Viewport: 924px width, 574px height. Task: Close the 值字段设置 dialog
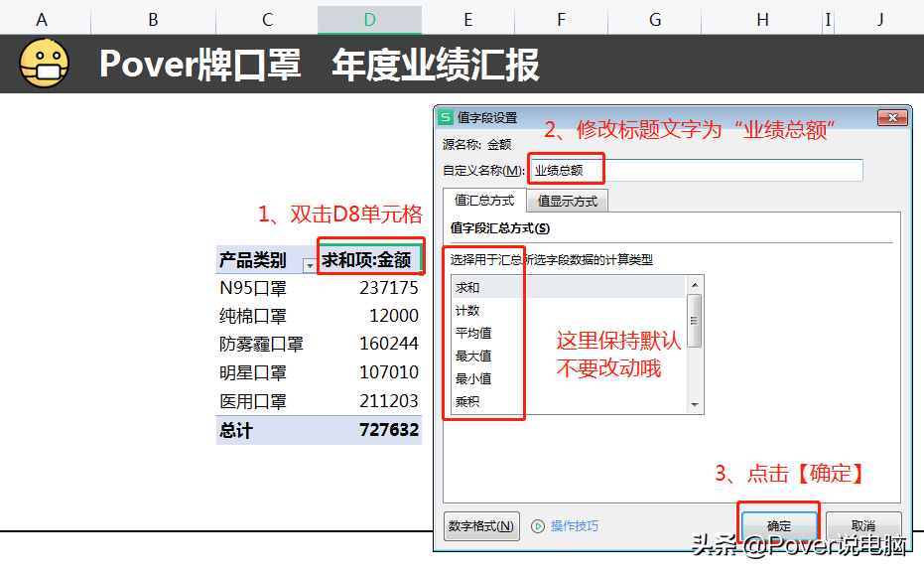coord(892,117)
